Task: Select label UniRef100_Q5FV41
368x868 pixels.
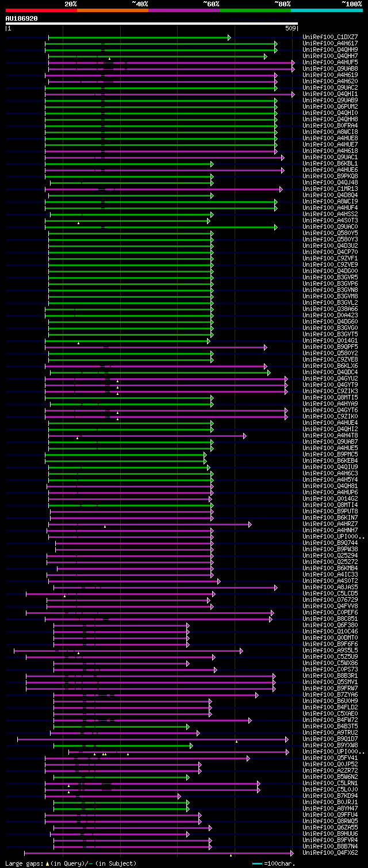Action: [330, 758]
